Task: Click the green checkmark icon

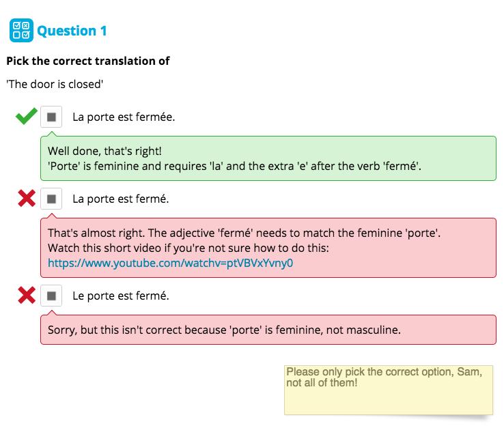Action: point(26,117)
